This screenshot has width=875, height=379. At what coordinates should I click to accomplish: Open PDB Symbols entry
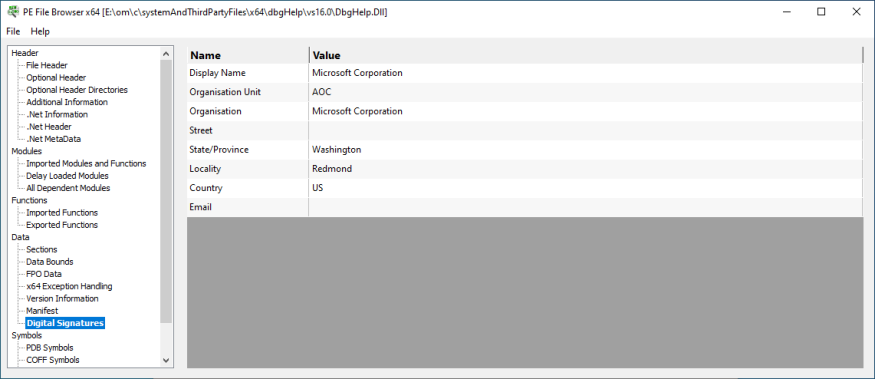pos(50,348)
